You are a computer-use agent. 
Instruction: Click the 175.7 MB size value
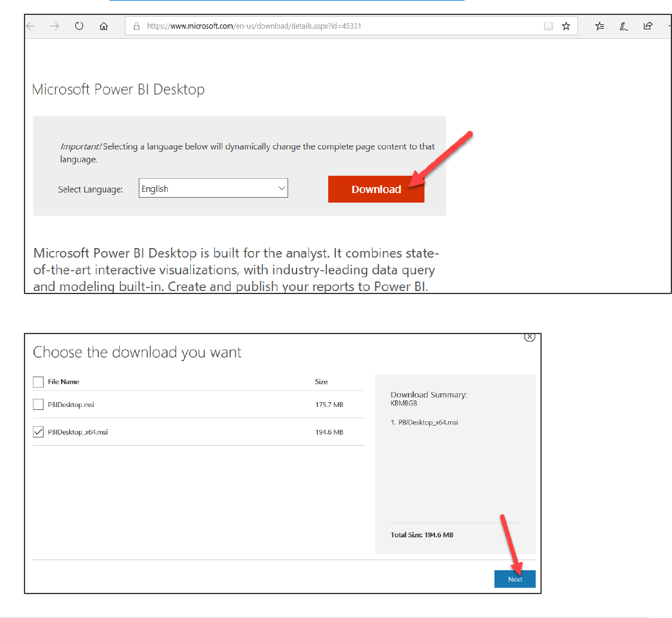pos(329,405)
